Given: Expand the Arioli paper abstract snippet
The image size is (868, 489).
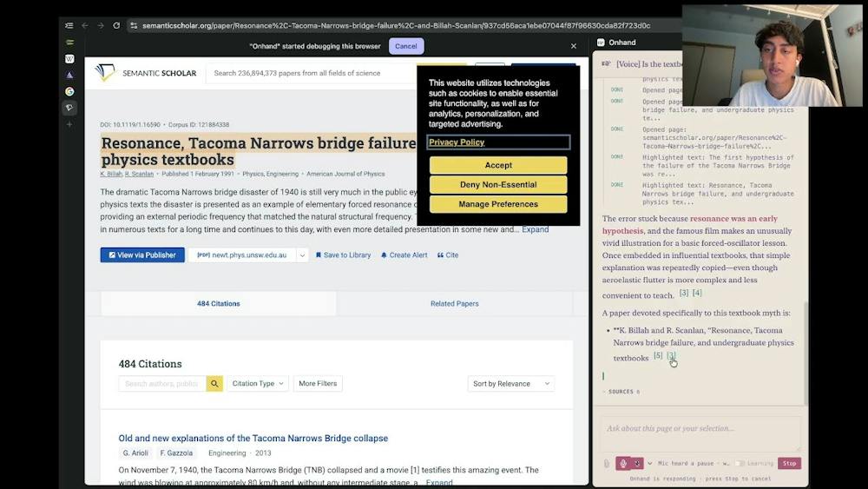Looking at the screenshot, I should point(439,482).
